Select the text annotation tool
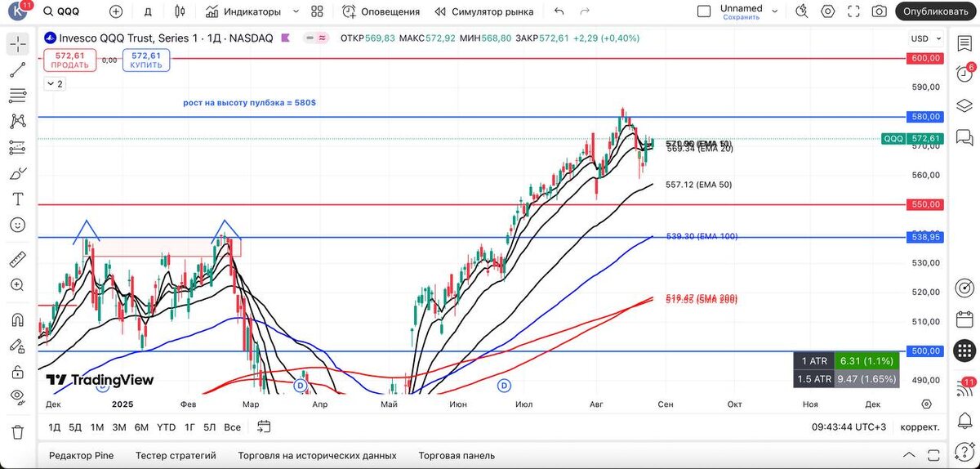Image resolution: width=980 pixels, height=469 pixels. coord(17,199)
